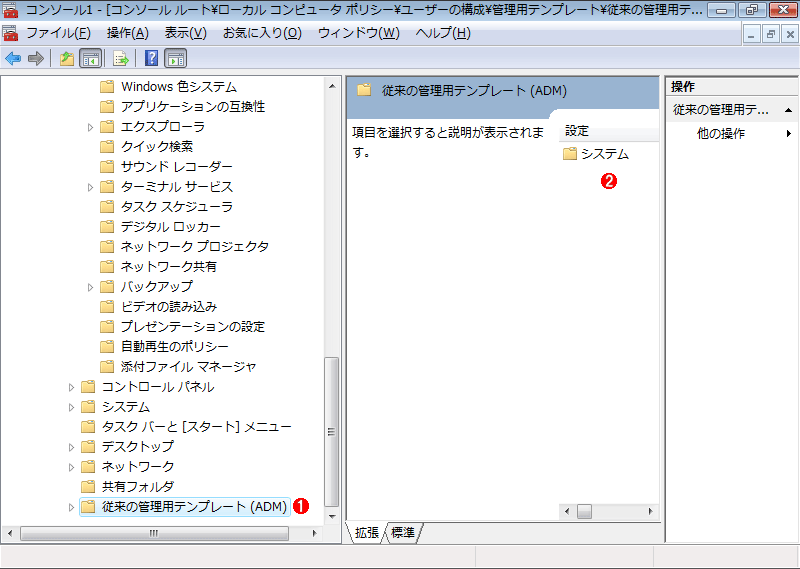Screen dimensions: 800x569
Task: Select ネットワーク プロジェクタ in the tree
Action: [x=194, y=246]
